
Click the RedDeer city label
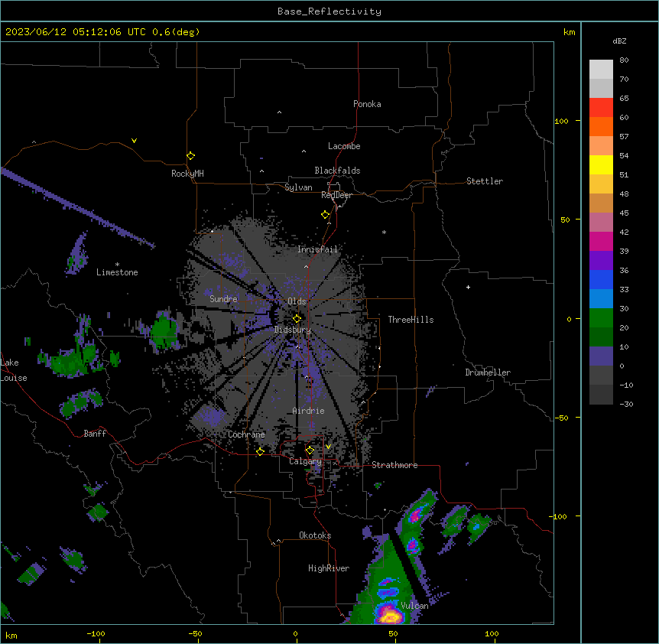[336, 195]
